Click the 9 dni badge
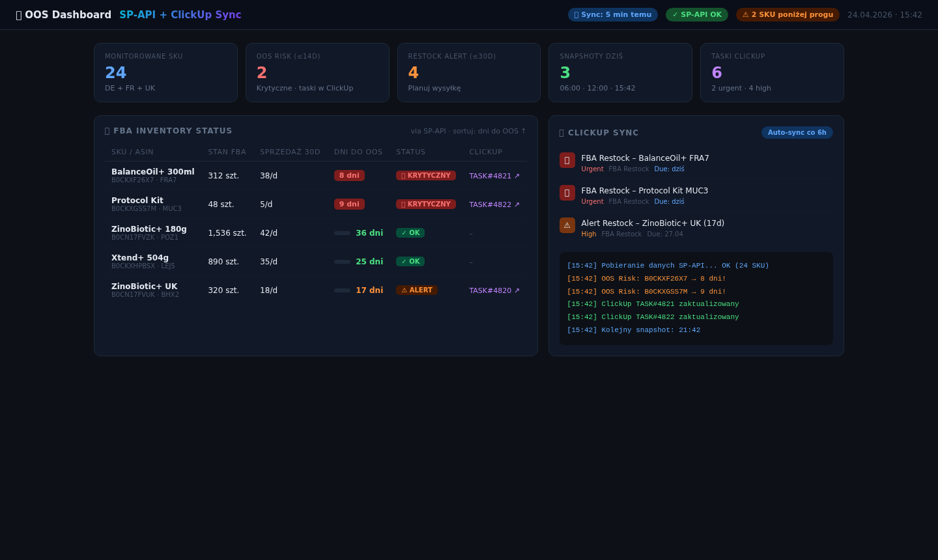Screen dimensions: 938x560 tap(349, 204)
